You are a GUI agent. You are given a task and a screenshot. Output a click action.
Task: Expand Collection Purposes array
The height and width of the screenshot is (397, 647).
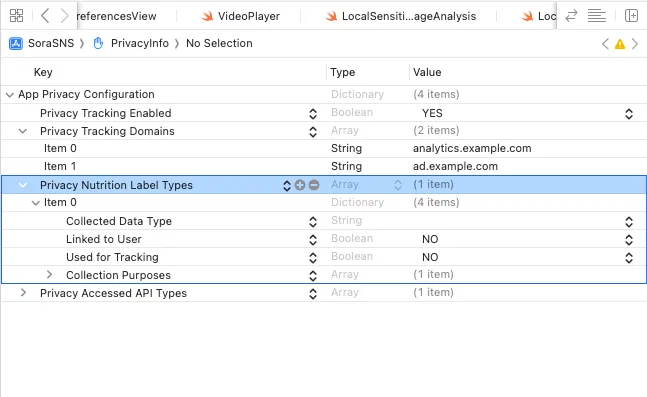click(x=49, y=275)
